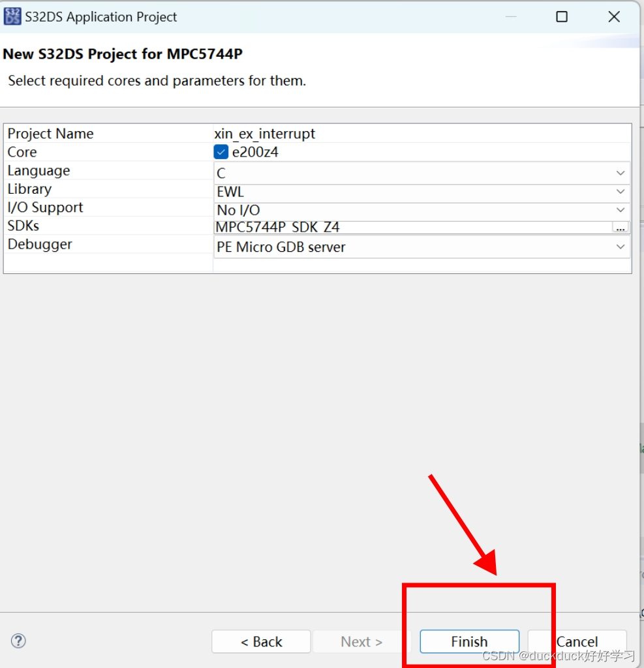644x668 pixels.
Task: Expand the Debugger dropdown PE Micro GDB server
Action: coord(422,247)
